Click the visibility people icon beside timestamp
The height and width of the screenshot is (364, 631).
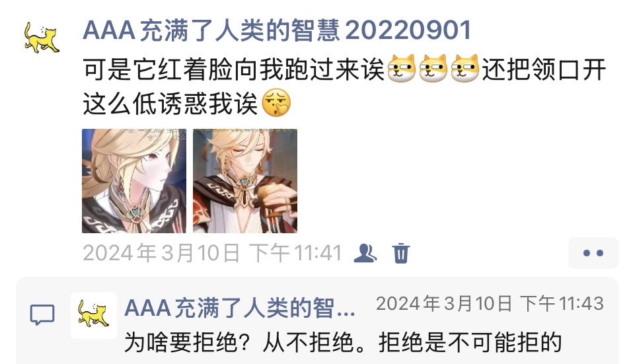click(x=365, y=254)
